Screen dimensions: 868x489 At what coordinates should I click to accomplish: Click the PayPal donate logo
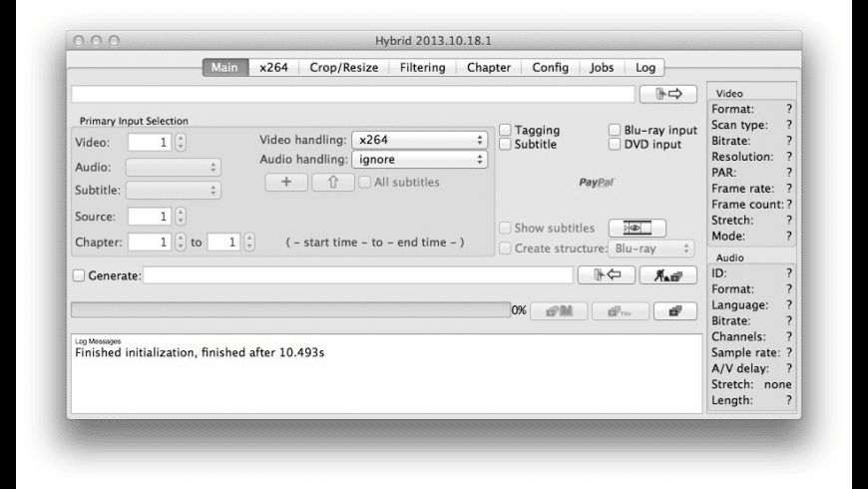[597, 183]
